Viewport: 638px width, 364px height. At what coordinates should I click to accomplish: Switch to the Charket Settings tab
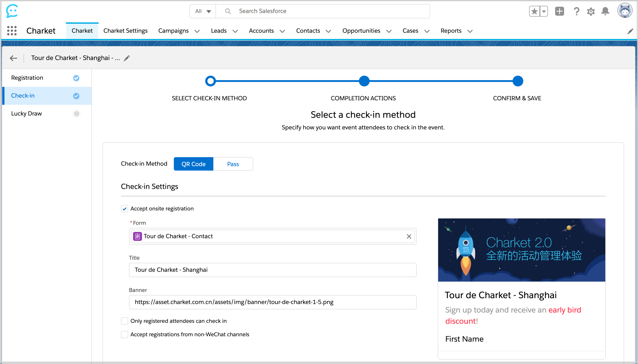click(125, 31)
